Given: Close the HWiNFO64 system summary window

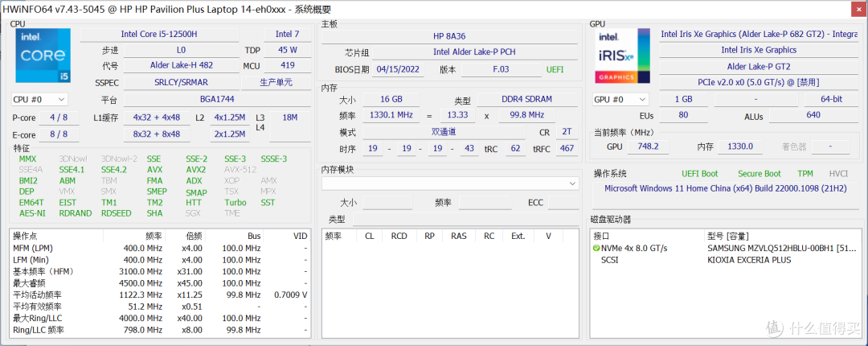Looking at the screenshot, I should 857,8.
